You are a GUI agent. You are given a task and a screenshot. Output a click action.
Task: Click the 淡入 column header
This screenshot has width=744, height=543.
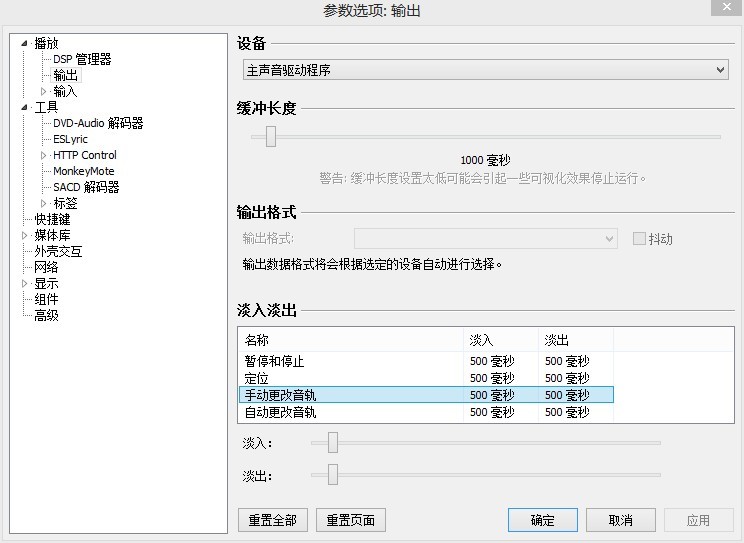[x=501, y=340]
